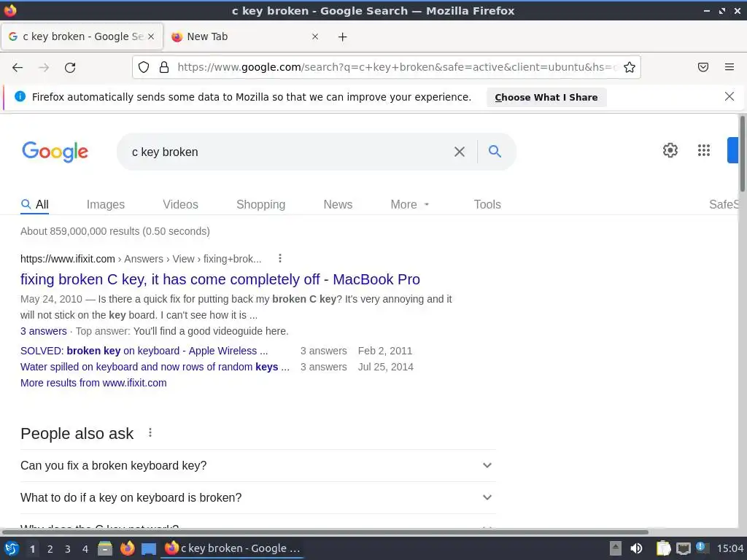Open fixing broken C key result

point(220,279)
